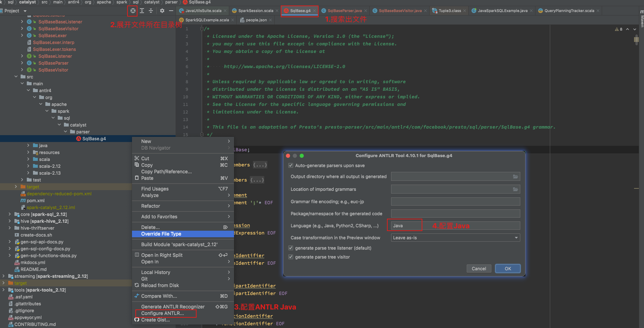Click the Language input field containing Java

(455, 226)
